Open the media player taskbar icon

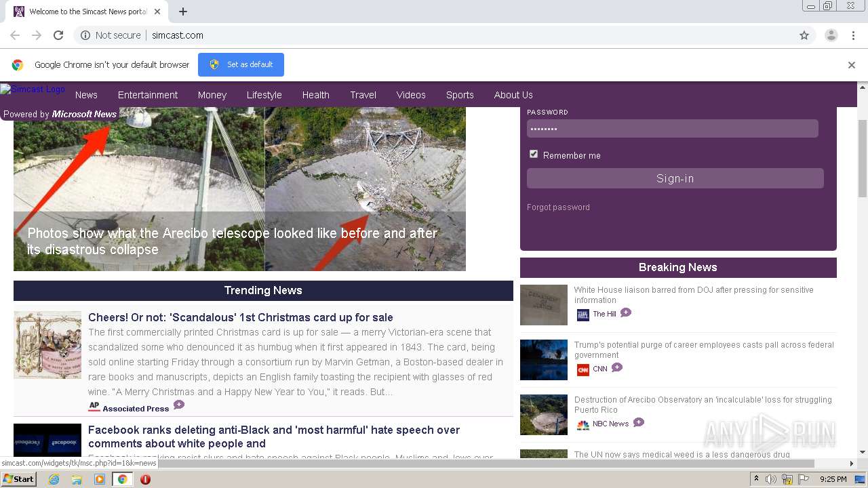[100, 479]
